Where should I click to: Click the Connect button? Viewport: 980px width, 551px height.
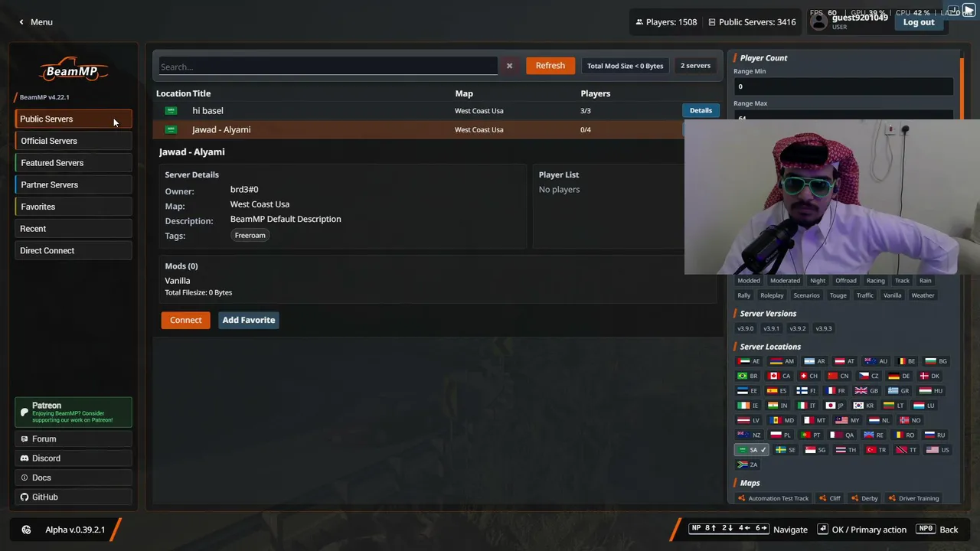pos(186,320)
